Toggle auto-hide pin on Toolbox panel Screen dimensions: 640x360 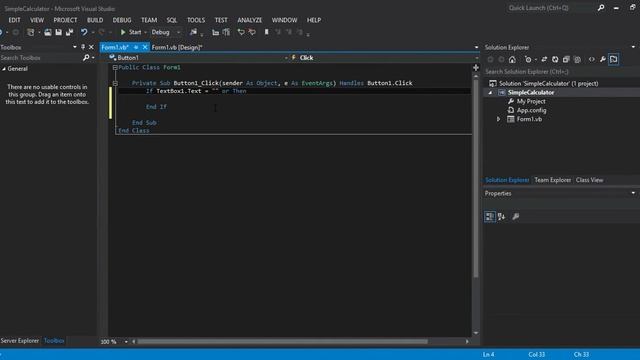click(83, 47)
